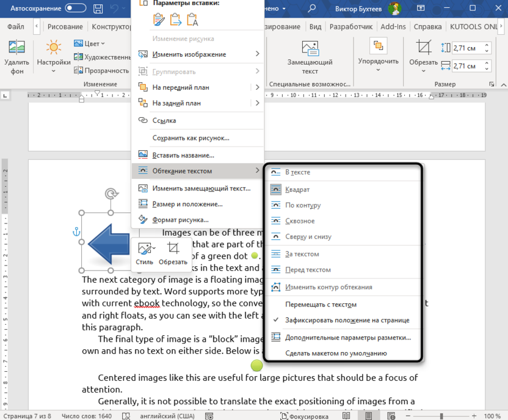Choose Изменить замещающий текст

[x=198, y=189]
